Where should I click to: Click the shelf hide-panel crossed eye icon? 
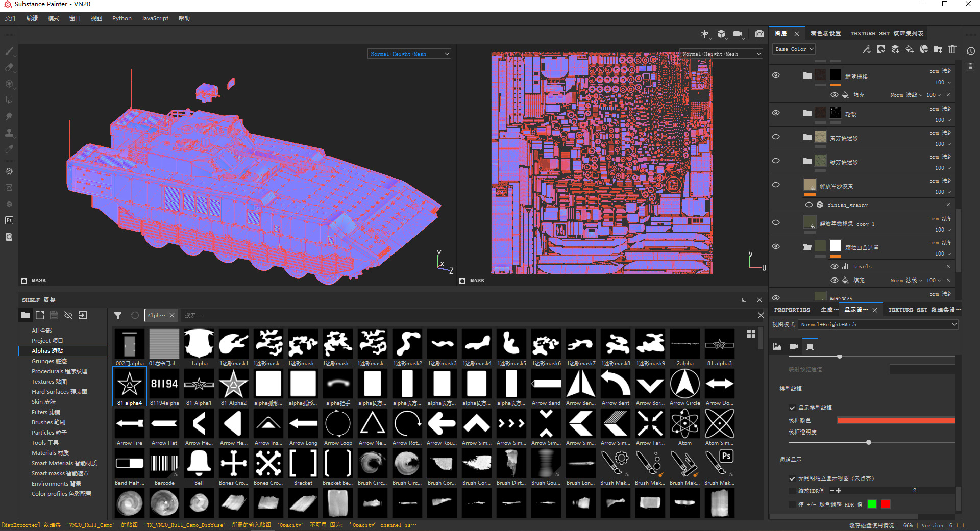pyautogui.click(x=68, y=315)
